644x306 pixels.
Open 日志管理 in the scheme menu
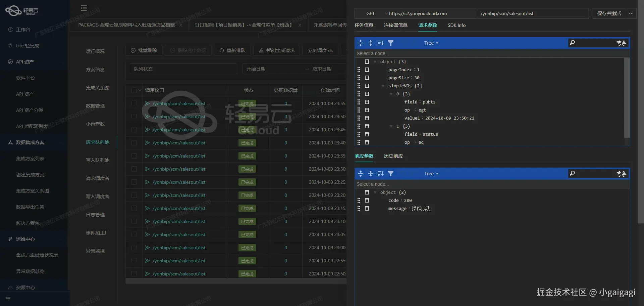[x=95, y=215]
